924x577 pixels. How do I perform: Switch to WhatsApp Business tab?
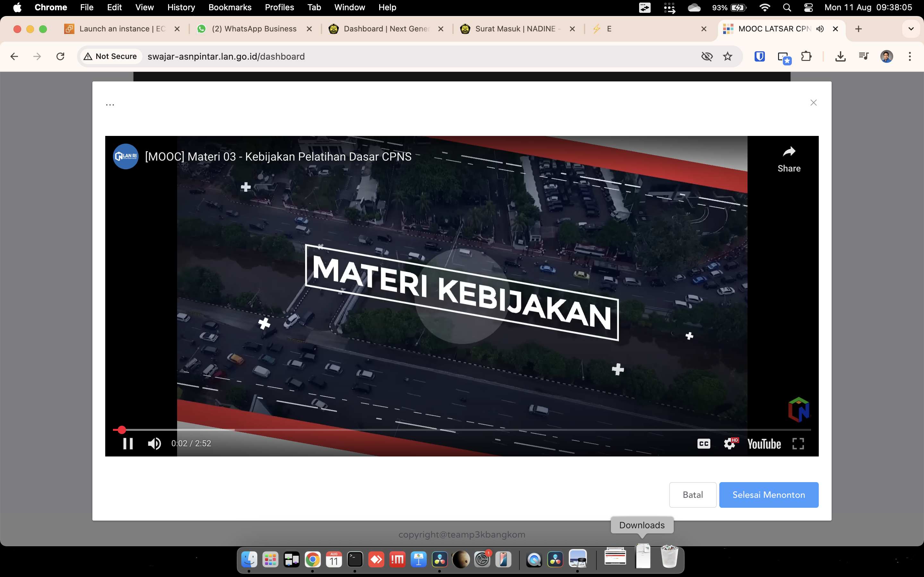(254, 29)
